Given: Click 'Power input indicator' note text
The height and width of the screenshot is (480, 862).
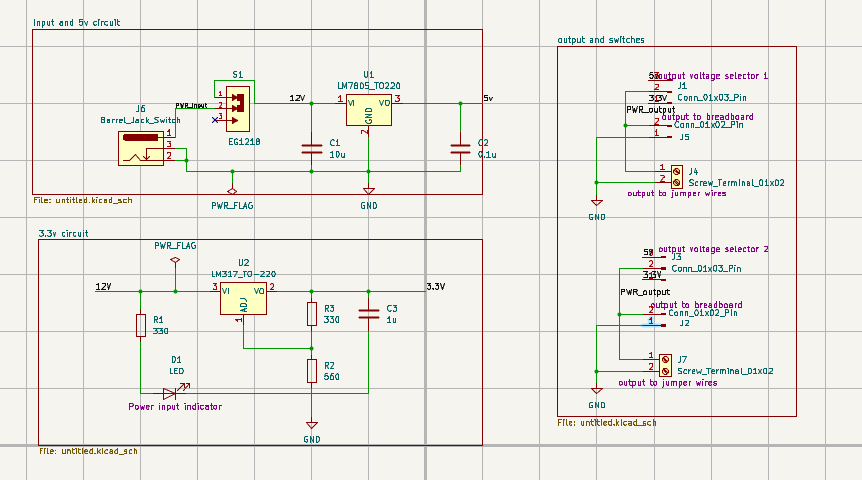Looking at the screenshot, I should pos(175,407).
